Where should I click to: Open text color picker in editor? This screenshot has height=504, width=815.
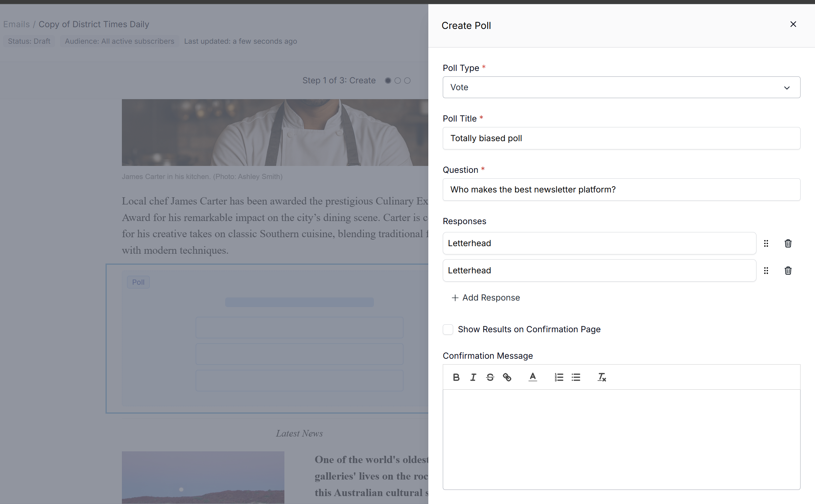[532, 377]
